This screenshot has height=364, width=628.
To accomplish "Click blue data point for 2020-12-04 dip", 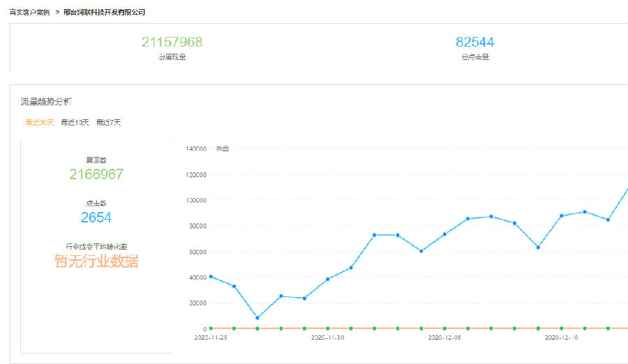I will [421, 251].
